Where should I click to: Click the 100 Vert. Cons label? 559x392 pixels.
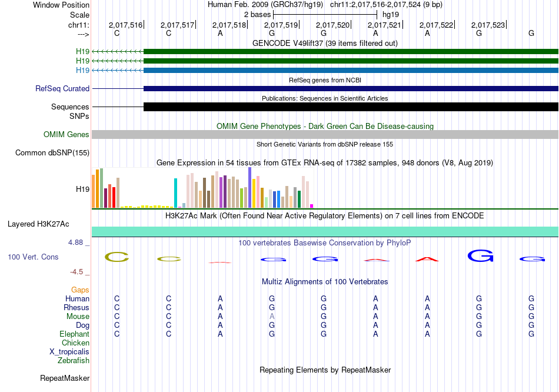[x=33, y=257]
